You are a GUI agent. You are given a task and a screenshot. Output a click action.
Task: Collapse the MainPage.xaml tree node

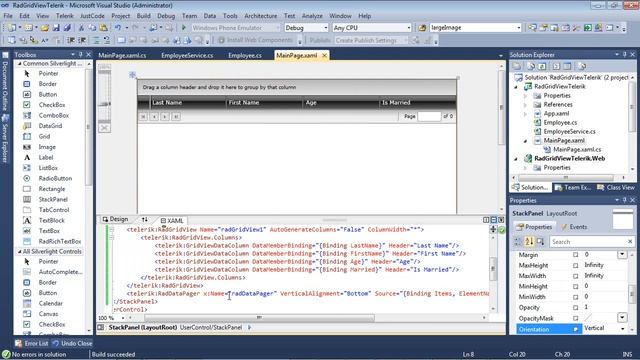click(525, 141)
